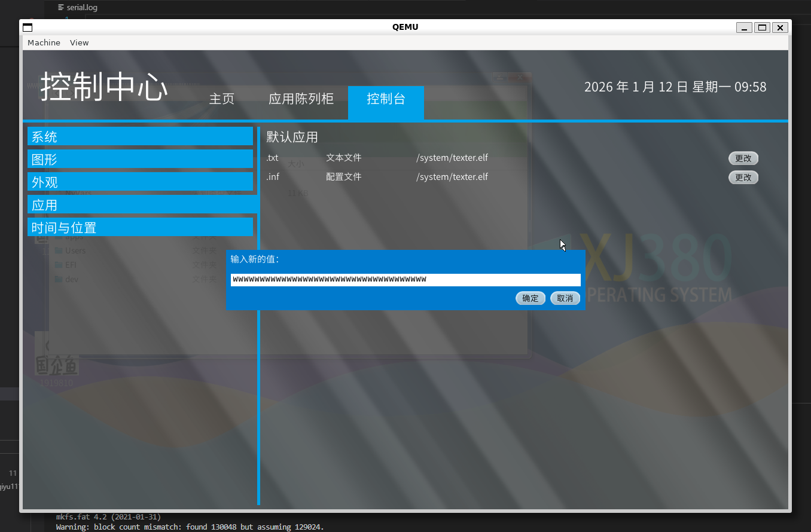Cancel the dialog with 取消
Viewport: 811px width, 532px height.
click(565, 298)
